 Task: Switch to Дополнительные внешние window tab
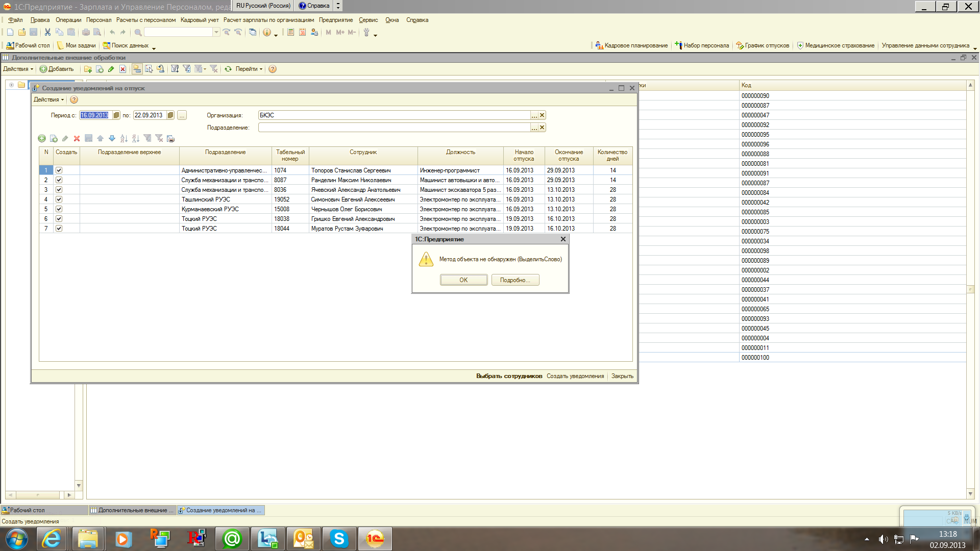tap(132, 510)
